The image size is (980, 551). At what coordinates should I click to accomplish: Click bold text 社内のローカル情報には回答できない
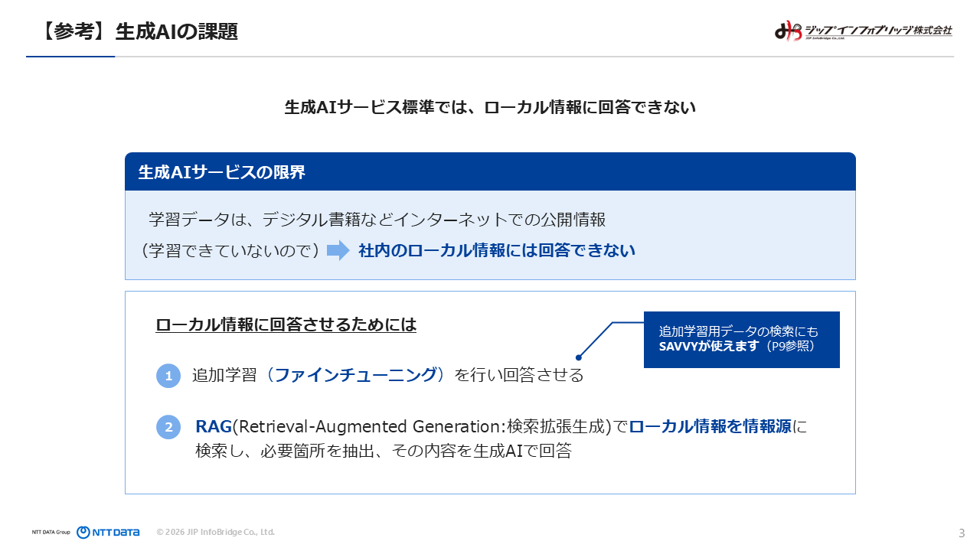click(497, 250)
